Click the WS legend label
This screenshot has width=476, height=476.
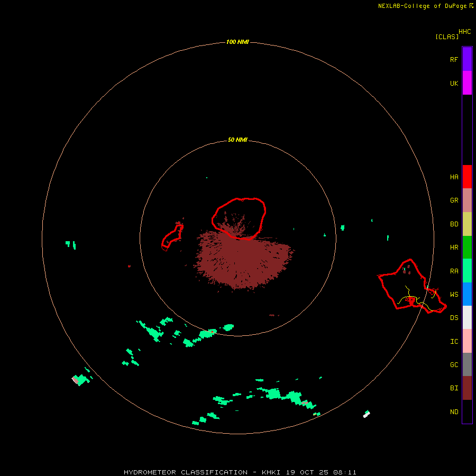[454, 295]
